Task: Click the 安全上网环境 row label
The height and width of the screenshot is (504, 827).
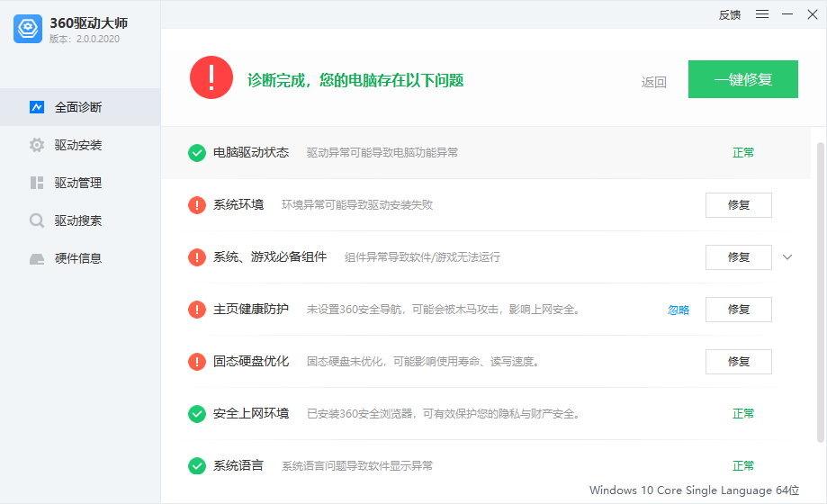Action: click(x=251, y=413)
